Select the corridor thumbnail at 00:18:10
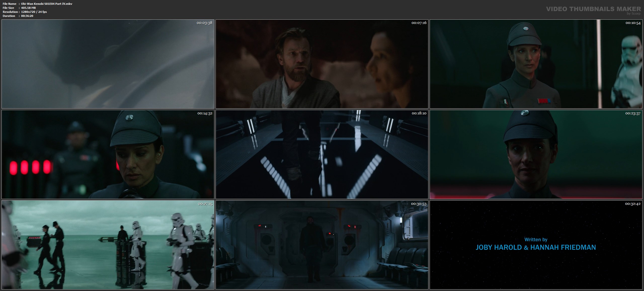The height and width of the screenshot is (291, 644). point(322,154)
